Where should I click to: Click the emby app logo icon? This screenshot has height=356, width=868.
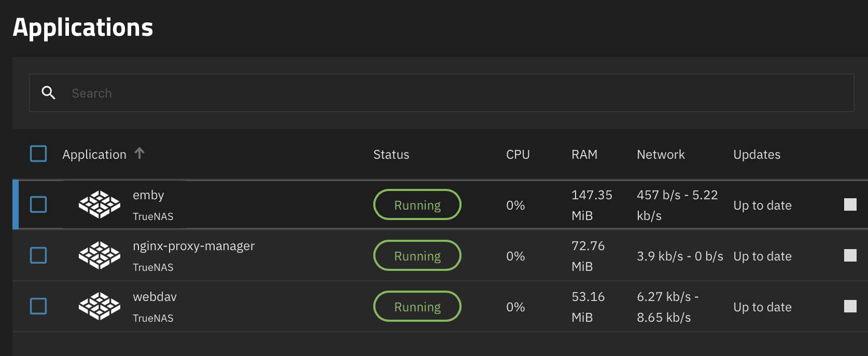point(99,204)
